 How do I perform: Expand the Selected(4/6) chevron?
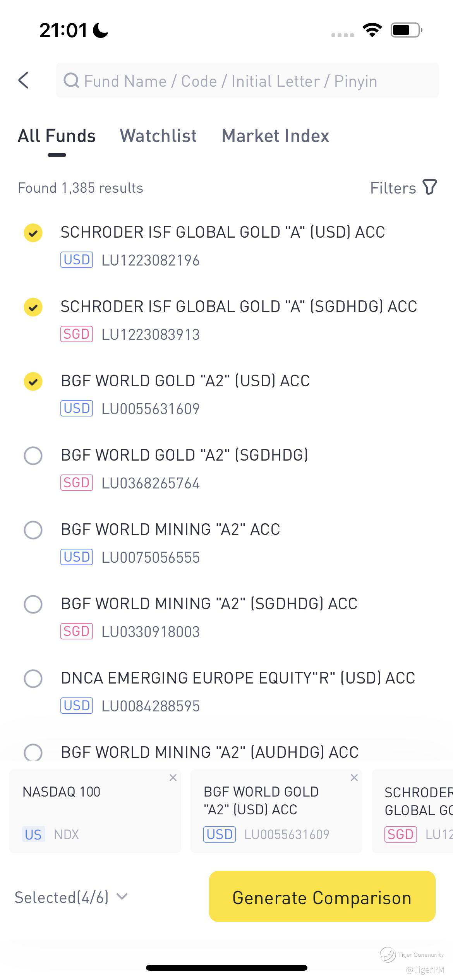click(122, 896)
